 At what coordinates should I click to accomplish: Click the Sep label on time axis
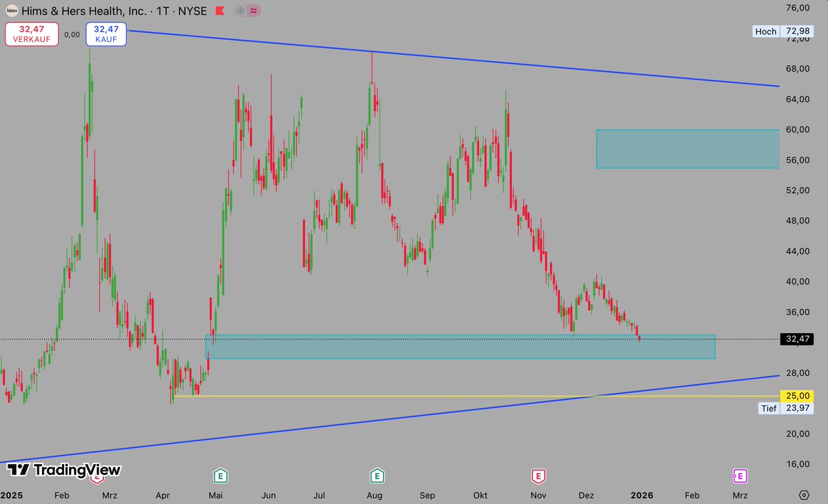427,495
